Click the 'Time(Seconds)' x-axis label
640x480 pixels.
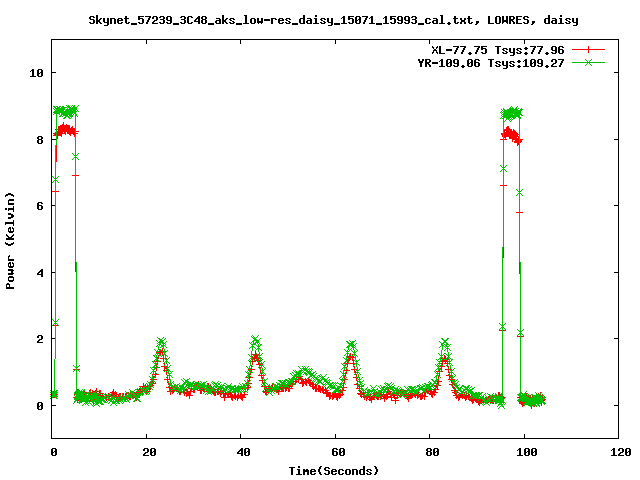334,471
